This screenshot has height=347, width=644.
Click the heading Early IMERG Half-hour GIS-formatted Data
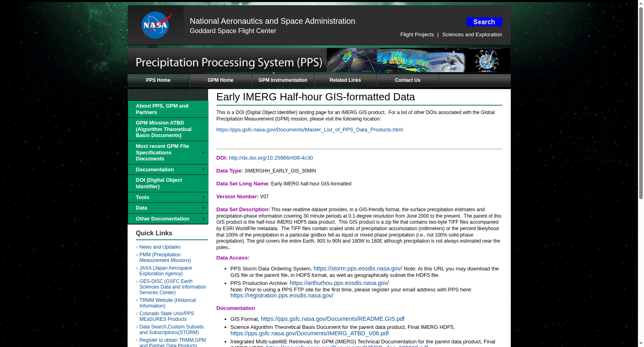tap(316, 97)
